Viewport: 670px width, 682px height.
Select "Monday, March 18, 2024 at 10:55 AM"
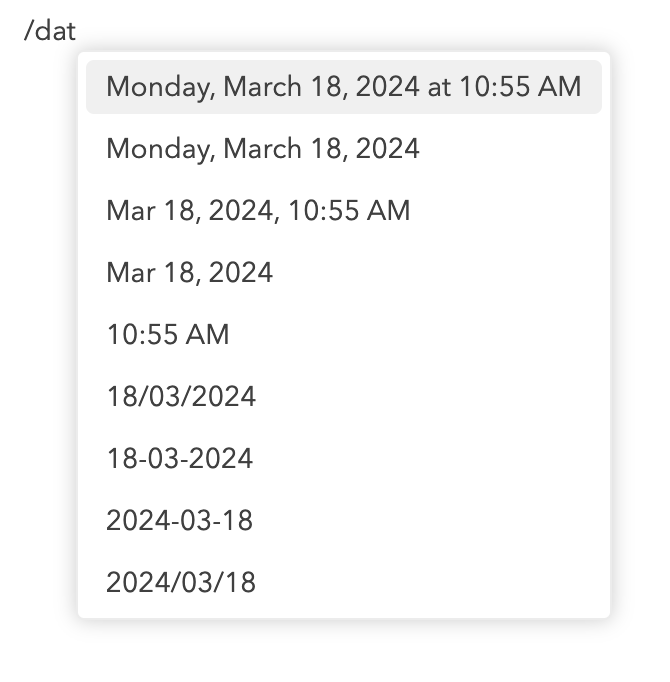343,87
